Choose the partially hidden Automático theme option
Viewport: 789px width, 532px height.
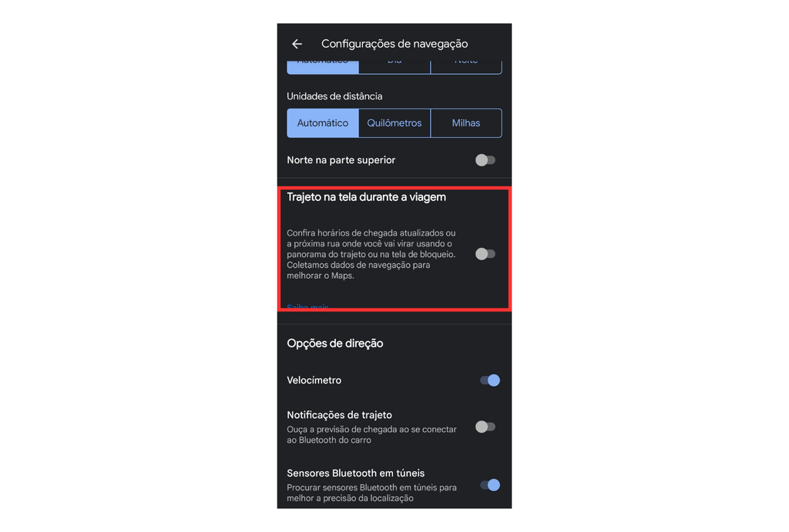click(323, 67)
